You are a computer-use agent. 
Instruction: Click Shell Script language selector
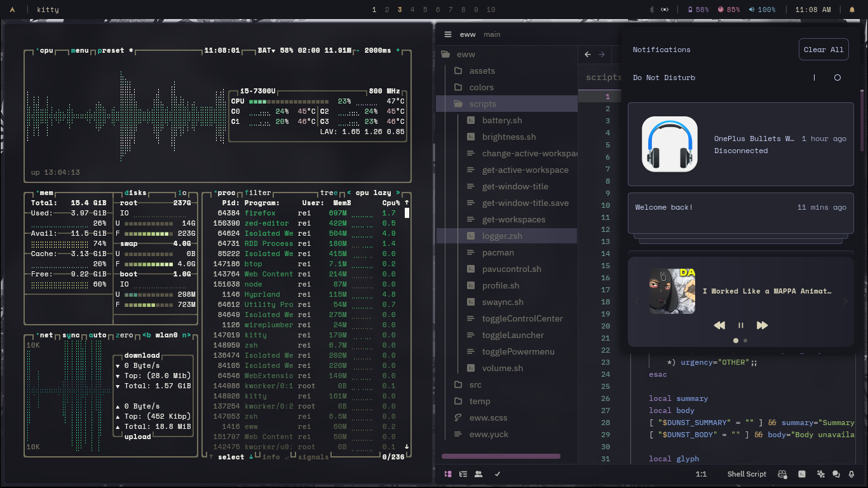tap(747, 474)
